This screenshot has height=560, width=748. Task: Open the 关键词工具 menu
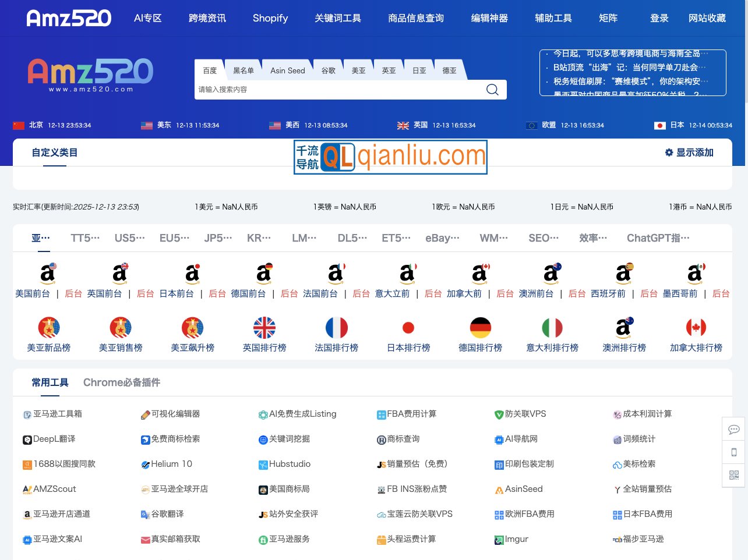[339, 18]
